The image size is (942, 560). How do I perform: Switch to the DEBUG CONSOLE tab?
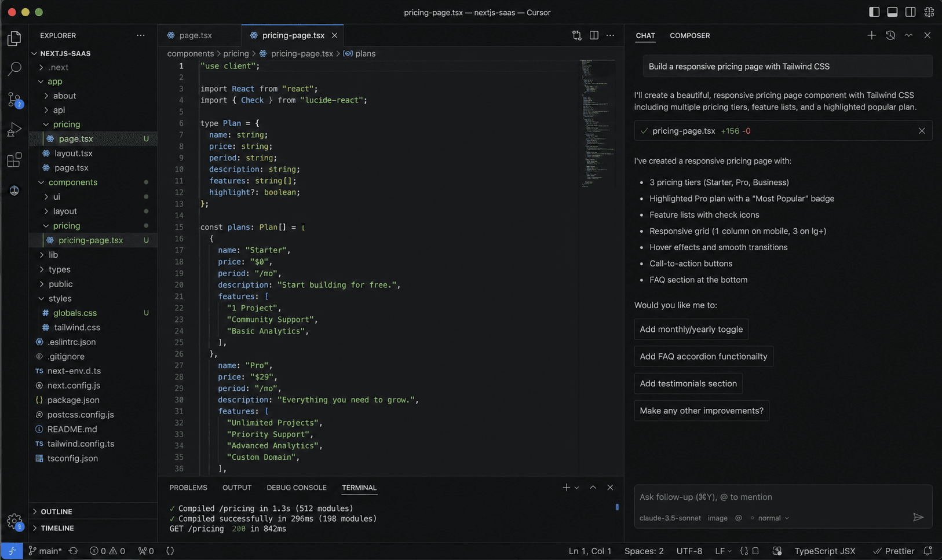297,488
